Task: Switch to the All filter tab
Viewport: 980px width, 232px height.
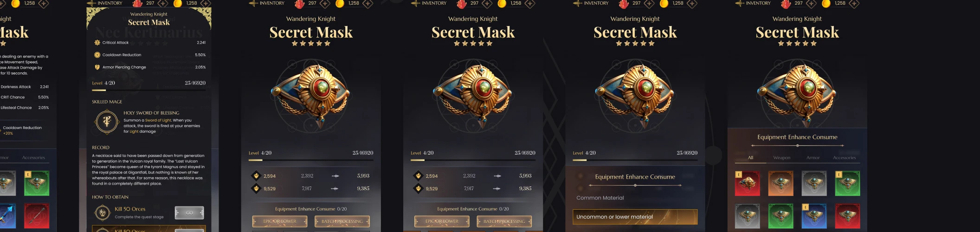Action: coord(750,158)
